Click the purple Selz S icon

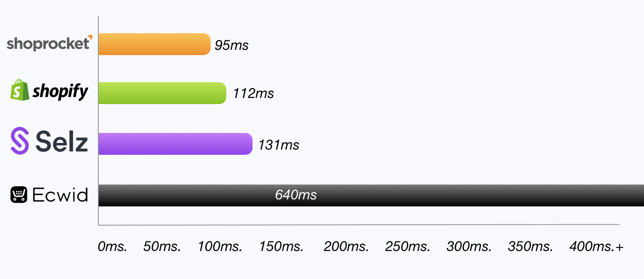tap(20, 141)
